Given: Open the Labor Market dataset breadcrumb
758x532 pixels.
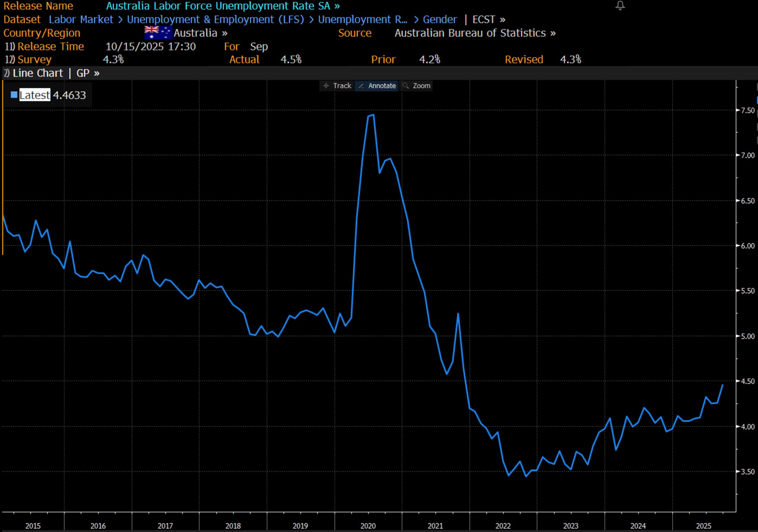Looking at the screenshot, I should click(81, 20).
